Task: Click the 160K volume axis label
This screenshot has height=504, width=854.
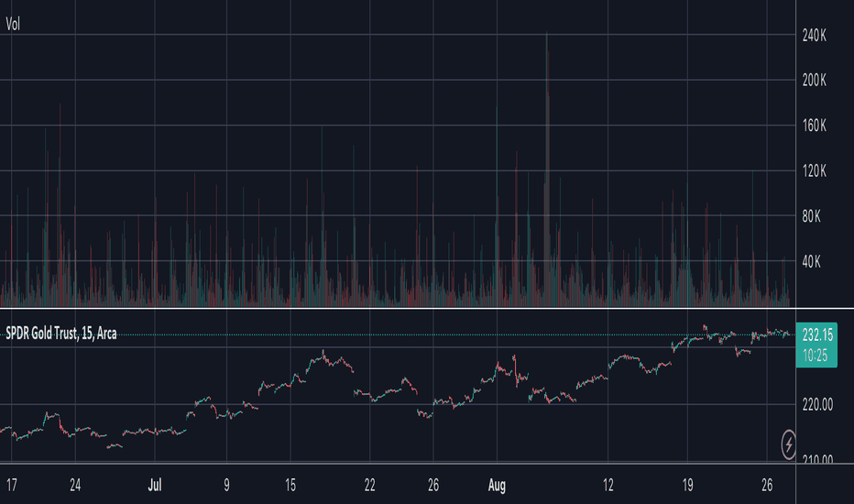Action: 815,126
